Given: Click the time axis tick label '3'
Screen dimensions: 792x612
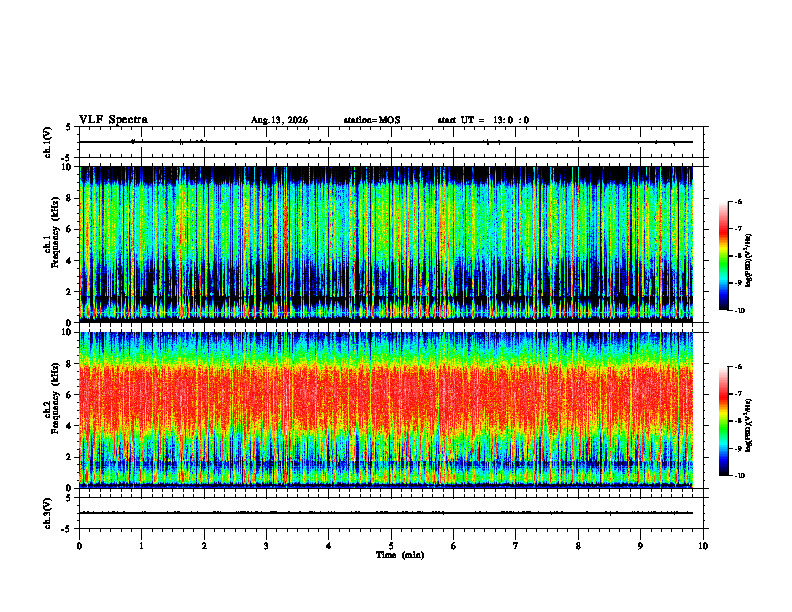Looking at the screenshot, I should pos(266,546).
